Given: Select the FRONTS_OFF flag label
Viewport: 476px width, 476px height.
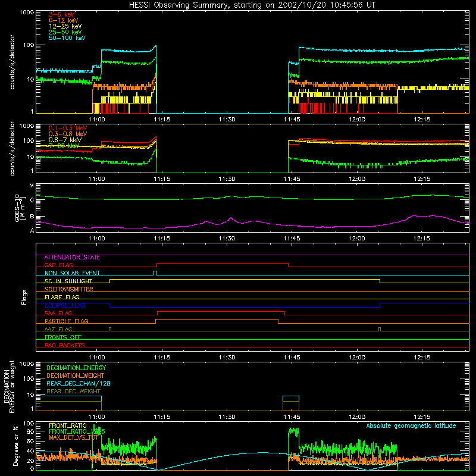Looking at the screenshot, I should click(63, 337).
